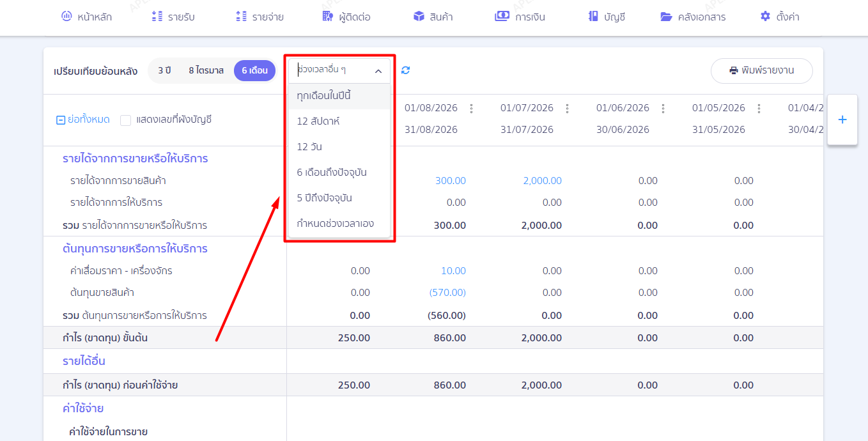
Task: Click the ต้นทุนการขายหรือการให้บริการ section heading
Action: pyautogui.click(x=135, y=249)
